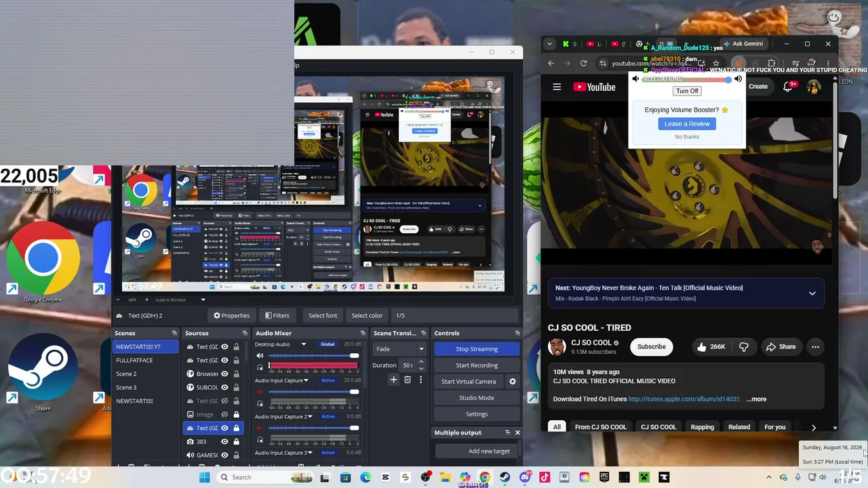Reload the YouTube page in Chrome
The image size is (868, 488).
pos(583,63)
